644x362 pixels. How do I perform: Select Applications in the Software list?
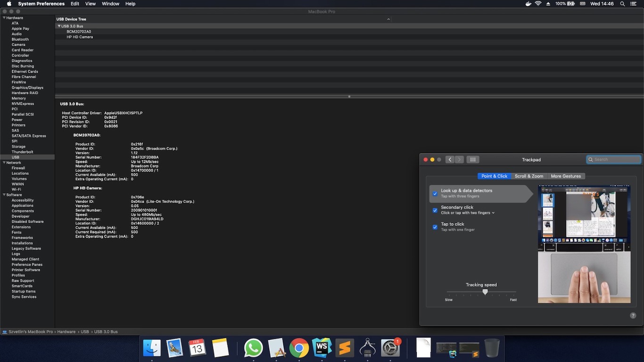(x=23, y=206)
